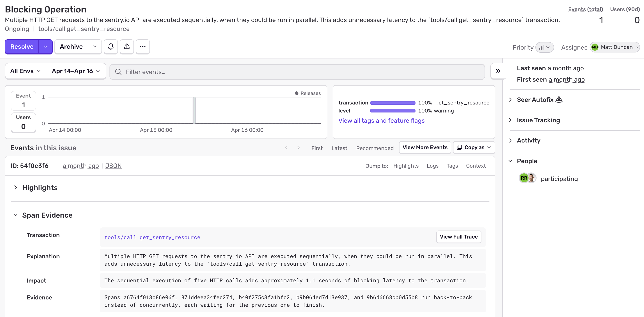This screenshot has height=317, width=644.
Task: Click the '...et_sentry_resource' transaction tag value
Action: tap(462, 103)
